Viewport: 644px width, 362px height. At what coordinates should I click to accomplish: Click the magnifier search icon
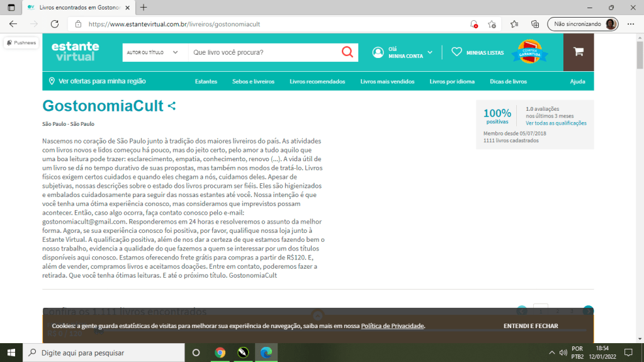pyautogui.click(x=347, y=52)
